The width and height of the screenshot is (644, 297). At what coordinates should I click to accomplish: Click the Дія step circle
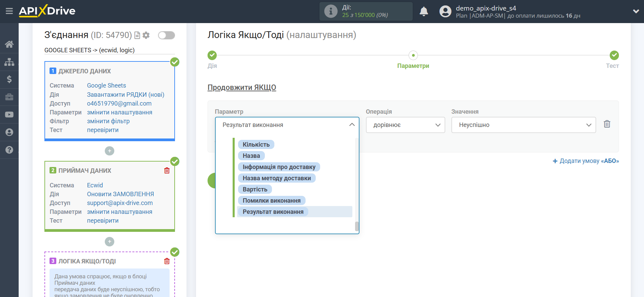tap(212, 55)
